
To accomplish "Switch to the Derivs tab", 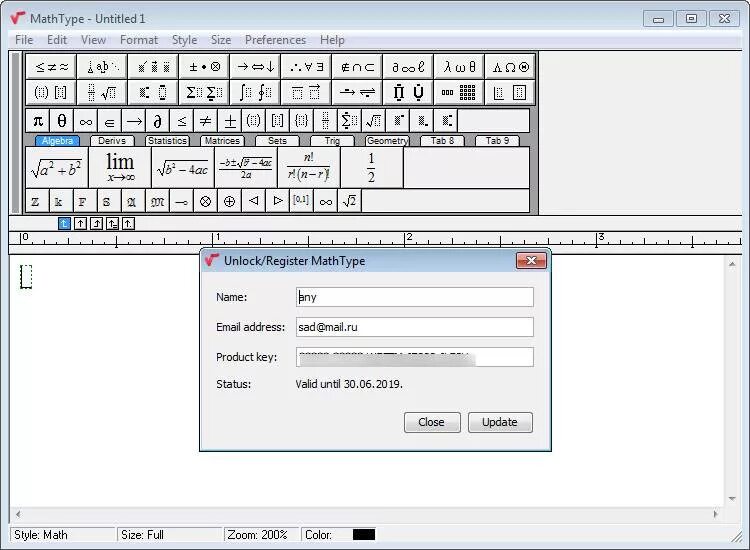I will tap(112, 141).
